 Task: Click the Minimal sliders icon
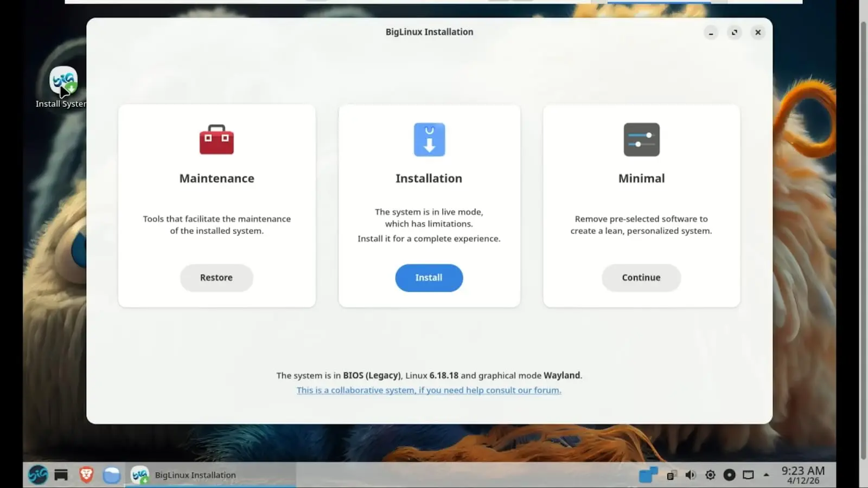click(641, 139)
